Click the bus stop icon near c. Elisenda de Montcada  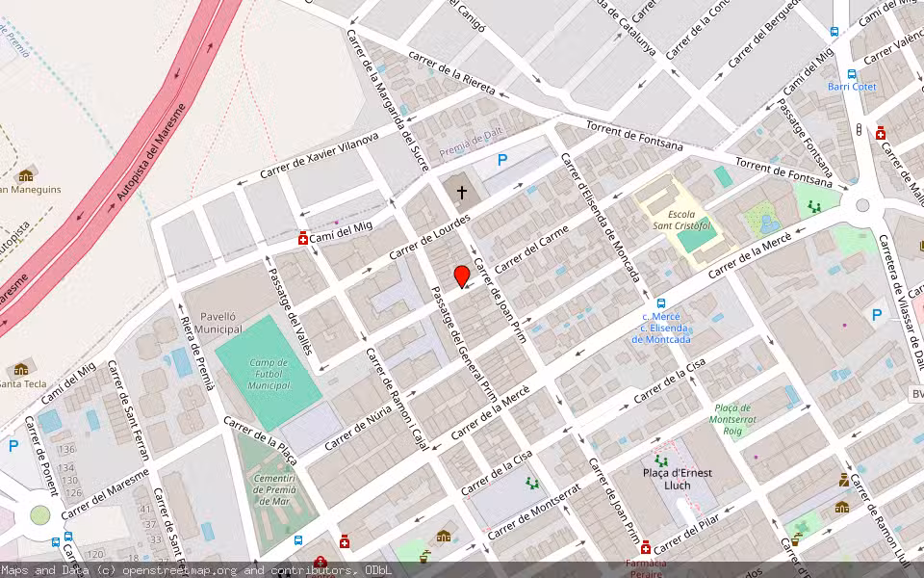point(661,303)
